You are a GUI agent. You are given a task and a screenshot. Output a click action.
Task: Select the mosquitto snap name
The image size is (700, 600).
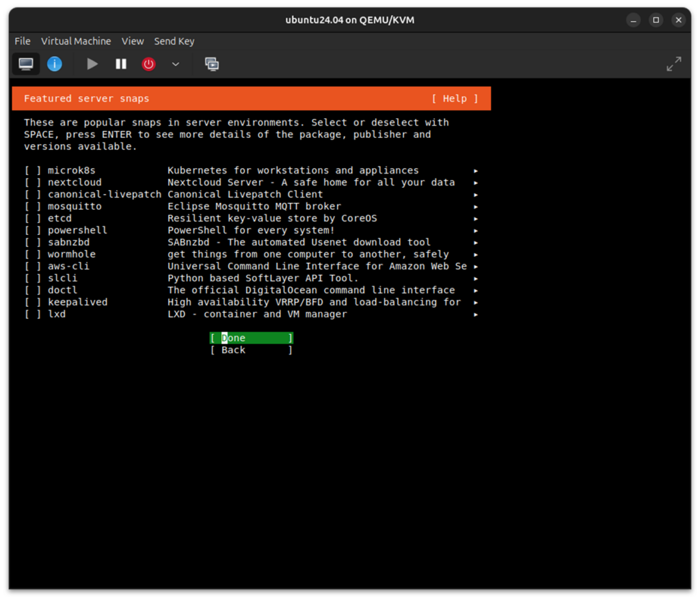75,206
